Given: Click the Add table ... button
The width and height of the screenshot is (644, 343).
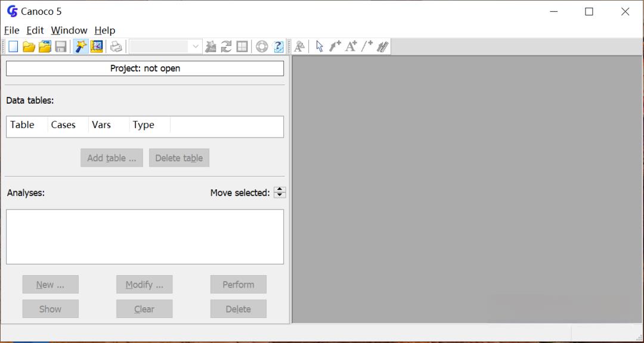Looking at the screenshot, I should 112,158.
